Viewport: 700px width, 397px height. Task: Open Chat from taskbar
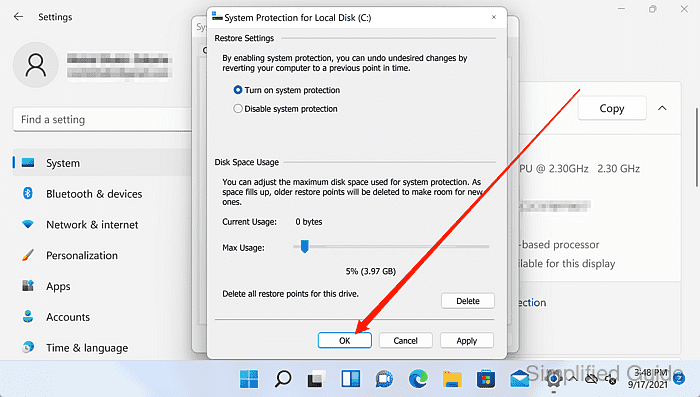[384, 379]
